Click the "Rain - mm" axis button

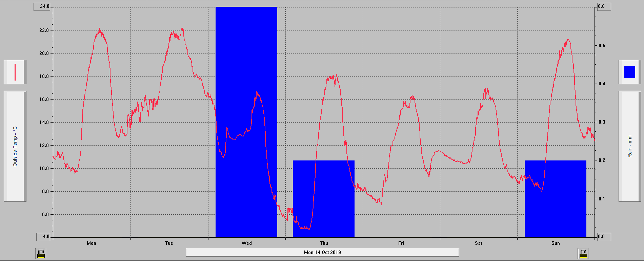pyautogui.click(x=629, y=146)
